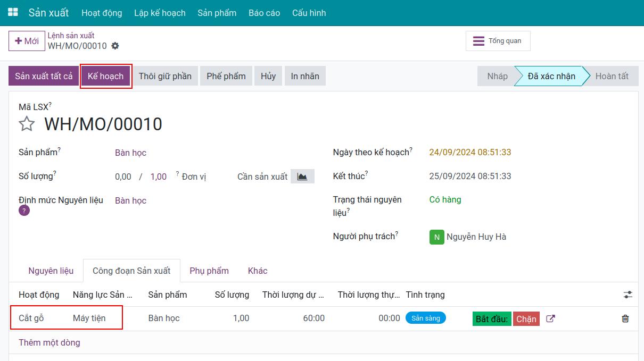Open the Khác tab
644x361 pixels.
[x=258, y=271]
